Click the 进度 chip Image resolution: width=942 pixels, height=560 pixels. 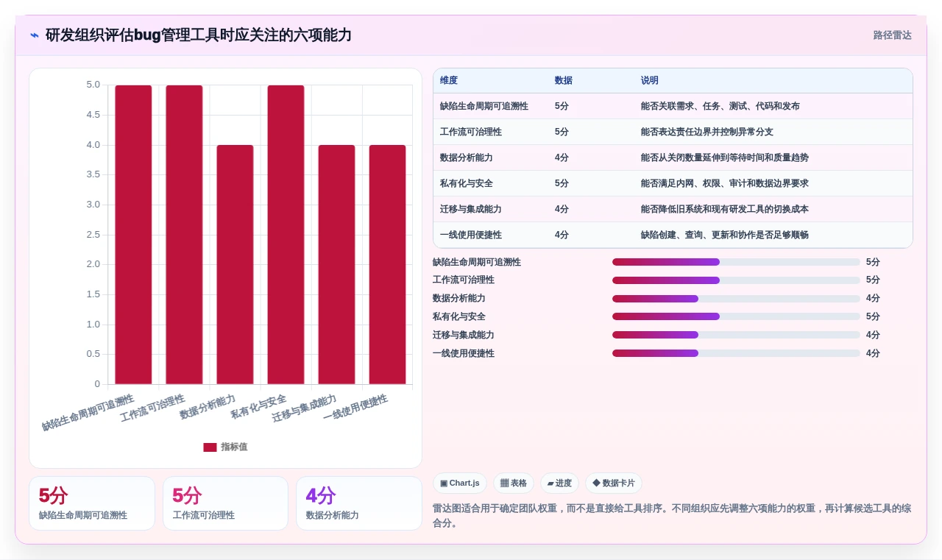(x=560, y=483)
